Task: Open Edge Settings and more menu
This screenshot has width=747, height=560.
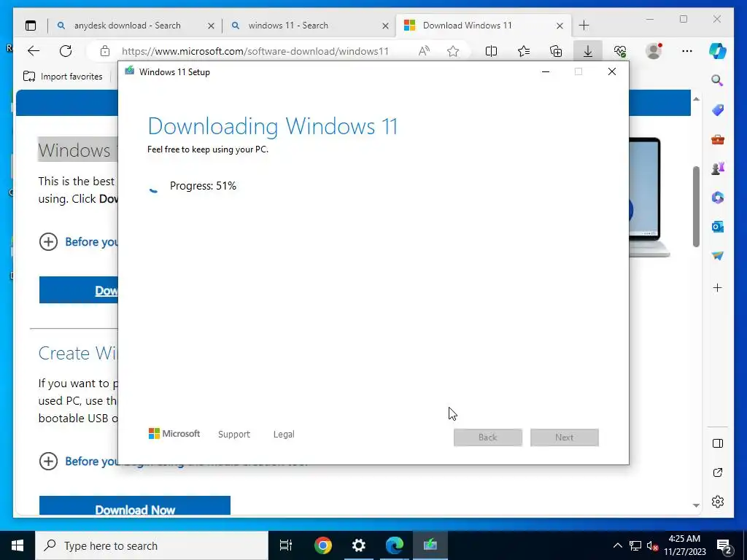Action: click(x=687, y=51)
